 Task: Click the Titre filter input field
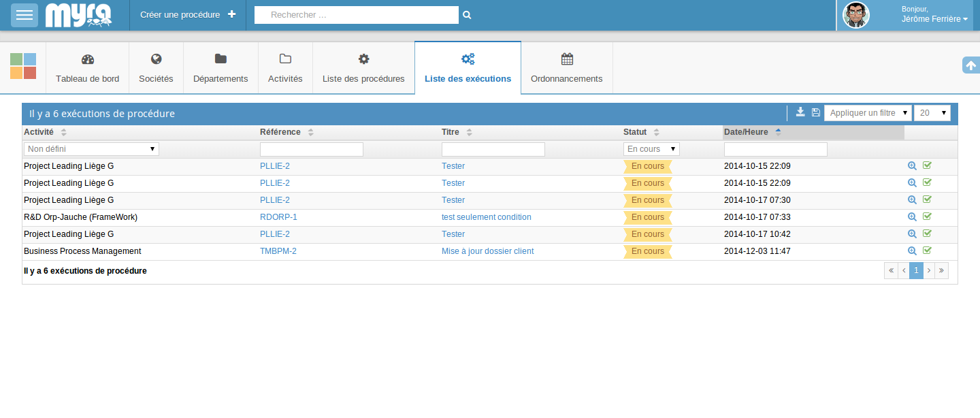tap(493, 149)
